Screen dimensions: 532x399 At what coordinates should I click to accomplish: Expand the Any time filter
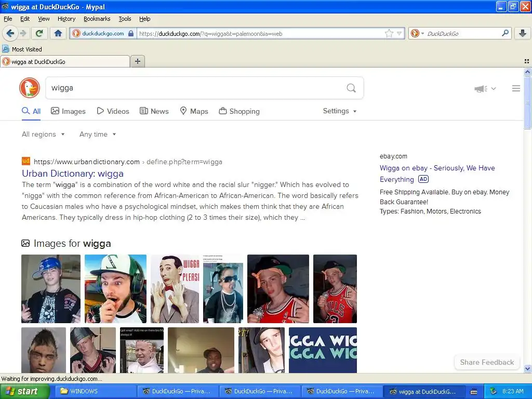[98, 134]
